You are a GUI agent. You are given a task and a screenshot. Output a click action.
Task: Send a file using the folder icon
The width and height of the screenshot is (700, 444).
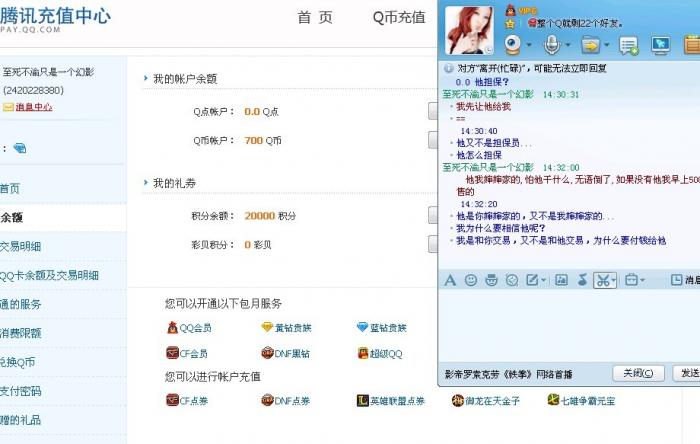tap(590, 45)
